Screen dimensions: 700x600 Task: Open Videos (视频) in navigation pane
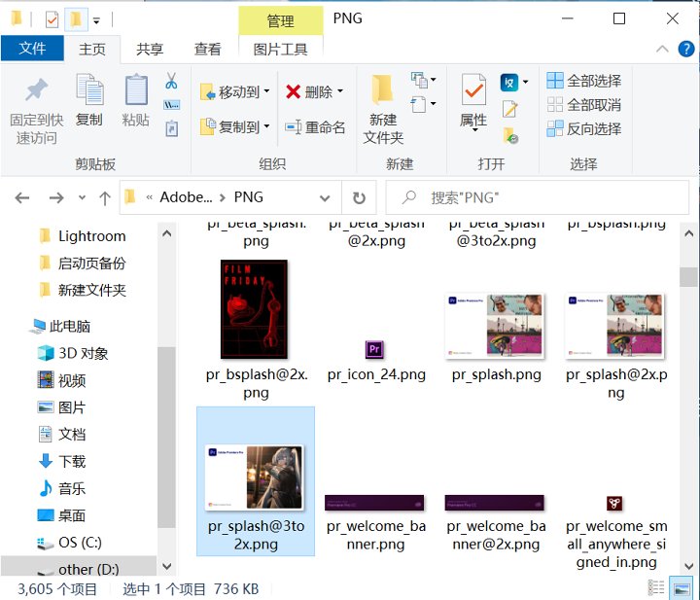click(x=61, y=381)
